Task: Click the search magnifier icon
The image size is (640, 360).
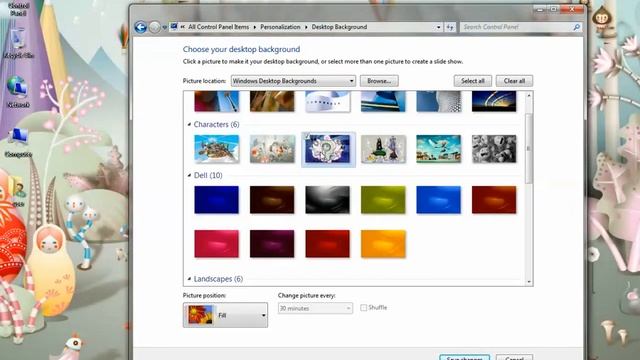Action: coord(576,27)
